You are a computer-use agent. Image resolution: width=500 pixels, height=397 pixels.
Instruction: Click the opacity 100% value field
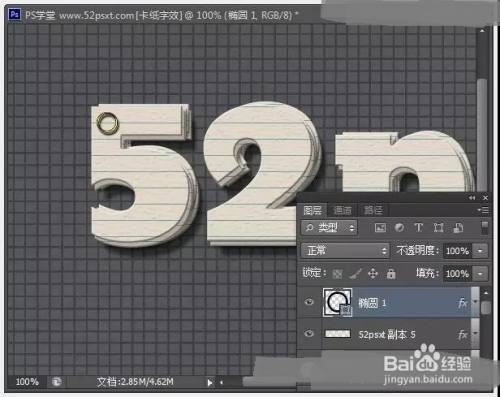click(458, 251)
